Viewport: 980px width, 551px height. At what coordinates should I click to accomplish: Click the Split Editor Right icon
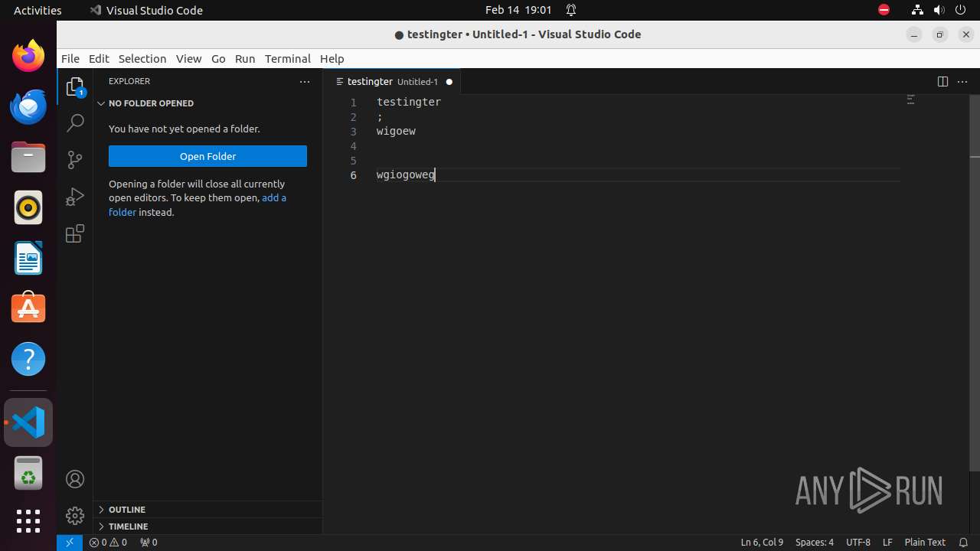[x=942, y=82]
